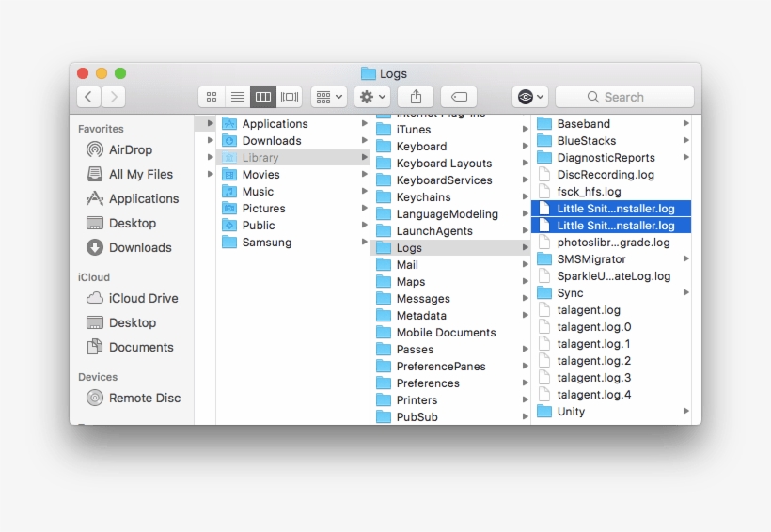Image resolution: width=771 pixels, height=532 pixels.
Task: Select the LaunchAgents folder
Action: 451,231
